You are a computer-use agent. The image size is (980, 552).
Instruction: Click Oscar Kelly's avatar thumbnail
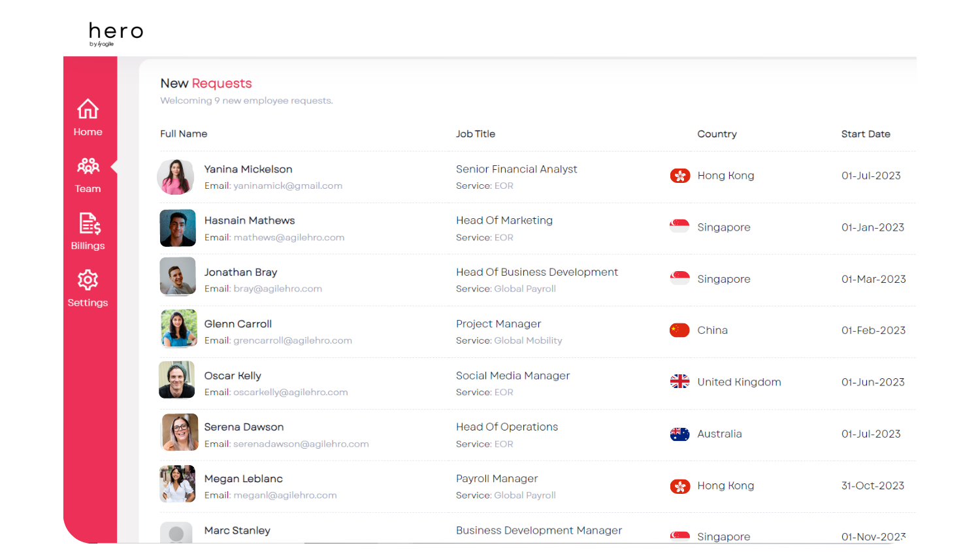coord(177,380)
